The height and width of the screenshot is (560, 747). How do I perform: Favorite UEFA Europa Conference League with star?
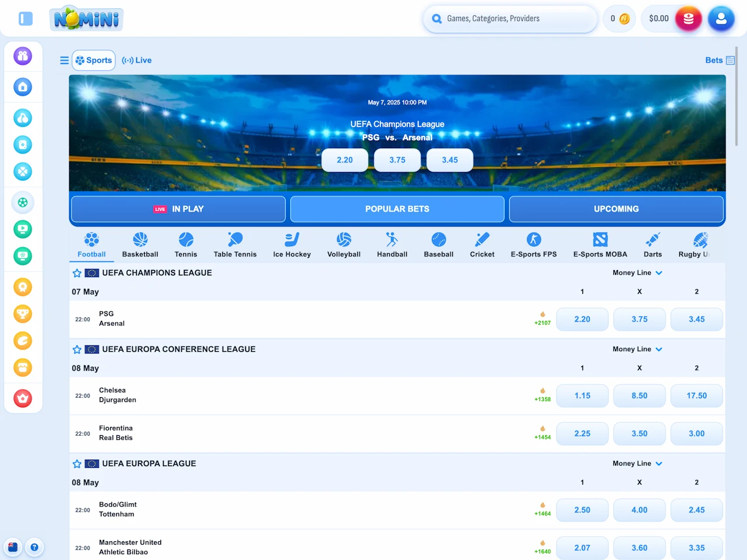tap(76, 349)
